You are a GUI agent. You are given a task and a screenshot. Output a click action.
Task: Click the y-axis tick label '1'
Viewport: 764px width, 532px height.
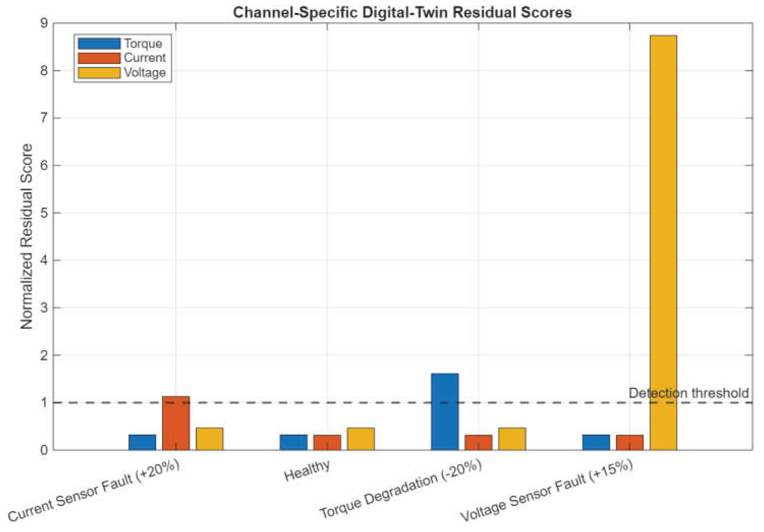44,403
